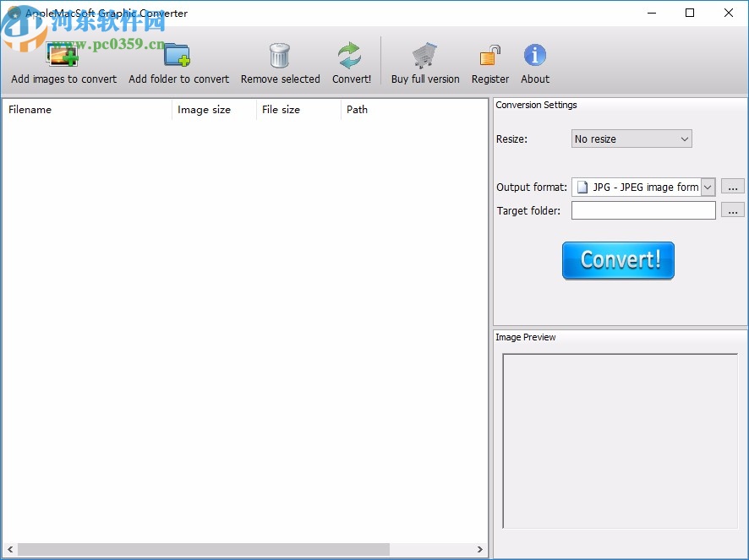Open the About info icon

pyautogui.click(x=534, y=54)
